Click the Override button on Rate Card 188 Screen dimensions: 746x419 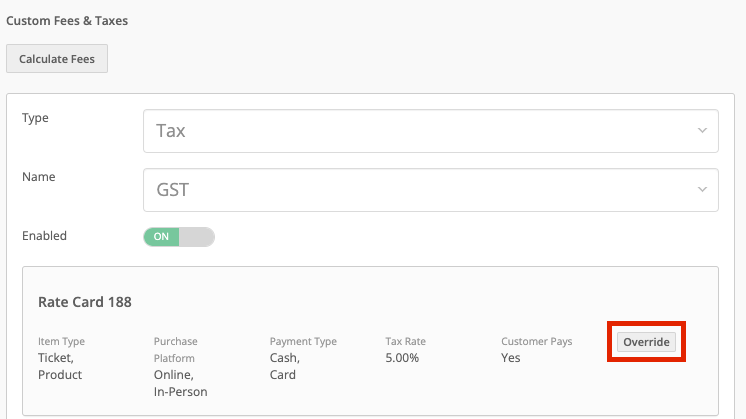tap(646, 342)
